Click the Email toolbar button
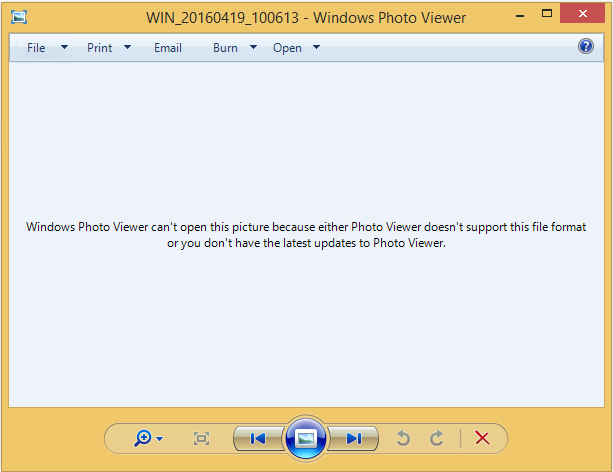 click(x=168, y=48)
